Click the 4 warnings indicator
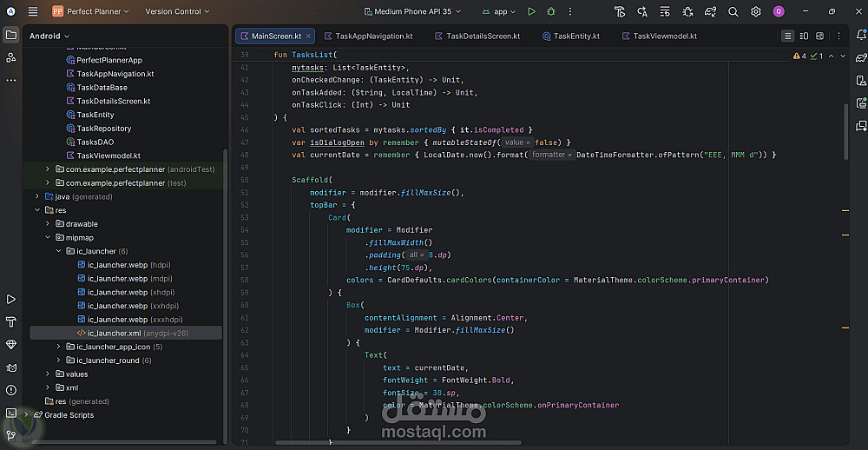This screenshot has width=868, height=450. coord(799,56)
